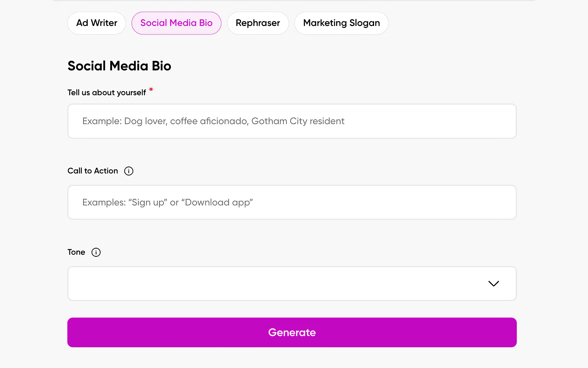This screenshot has height=368, width=588.
Task: Show the Tone info tooltip icon
Action: [x=96, y=252]
